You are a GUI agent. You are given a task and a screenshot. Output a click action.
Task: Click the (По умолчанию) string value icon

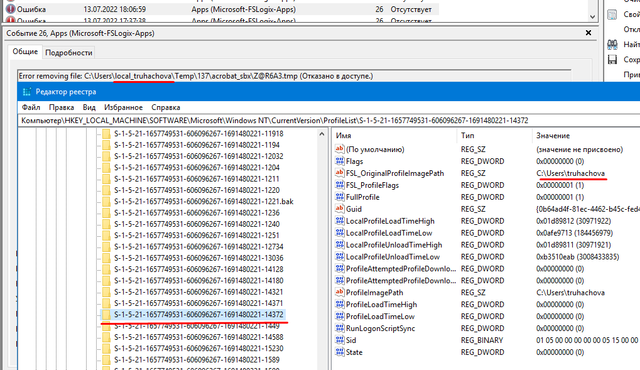340,149
